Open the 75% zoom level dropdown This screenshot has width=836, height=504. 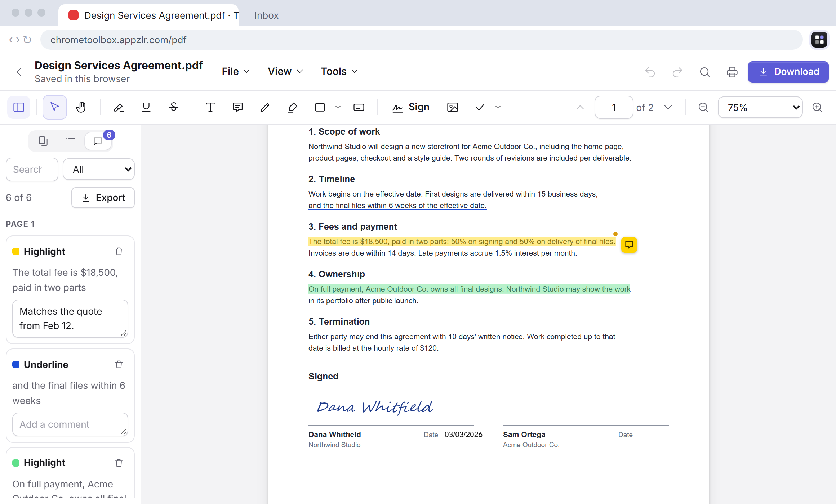pyautogui.click(x=760, y=107)
